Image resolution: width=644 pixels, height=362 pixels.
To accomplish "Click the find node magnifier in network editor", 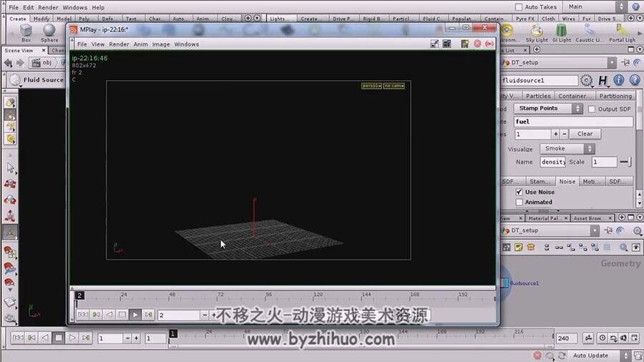I will 623,247.
